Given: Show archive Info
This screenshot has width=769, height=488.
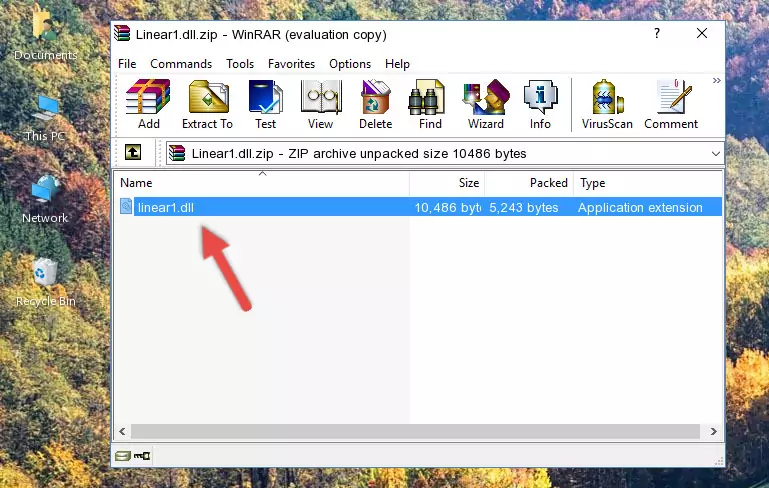Looking at the screenshot, I should click(540, 104).
